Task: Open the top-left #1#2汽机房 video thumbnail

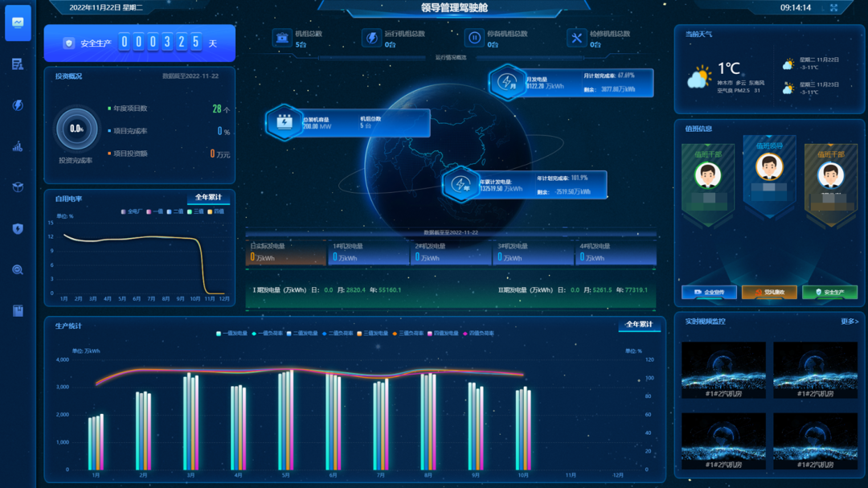Action: coord(723,370)
